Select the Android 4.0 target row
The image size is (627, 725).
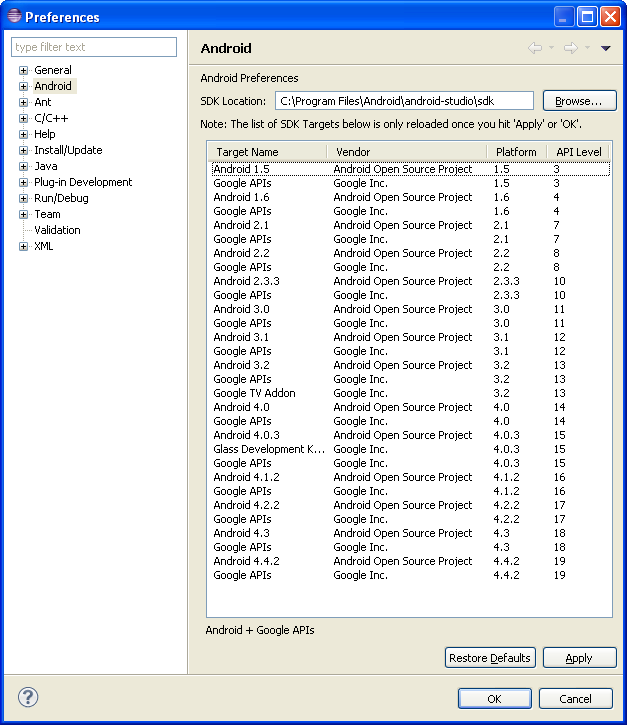coord(411,407)
